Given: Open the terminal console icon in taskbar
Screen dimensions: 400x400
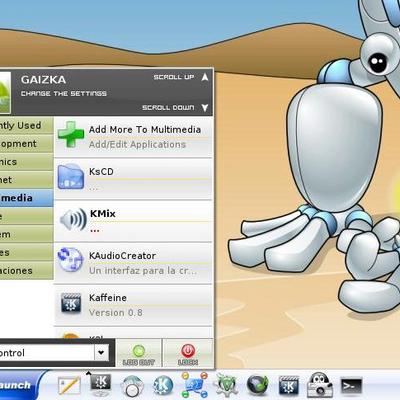Looking at the screenshot, I should tap(351, 386).
